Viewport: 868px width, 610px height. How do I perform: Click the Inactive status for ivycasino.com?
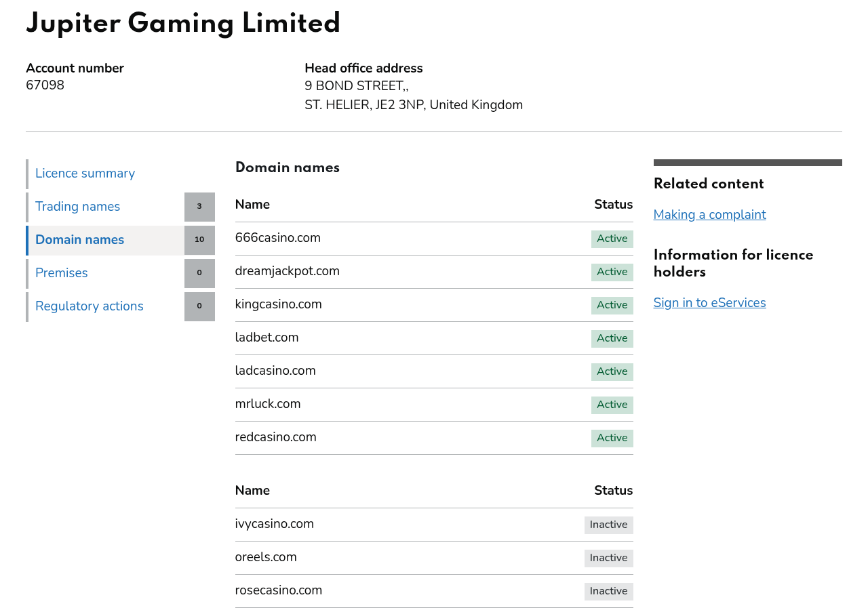coord(609,525)
